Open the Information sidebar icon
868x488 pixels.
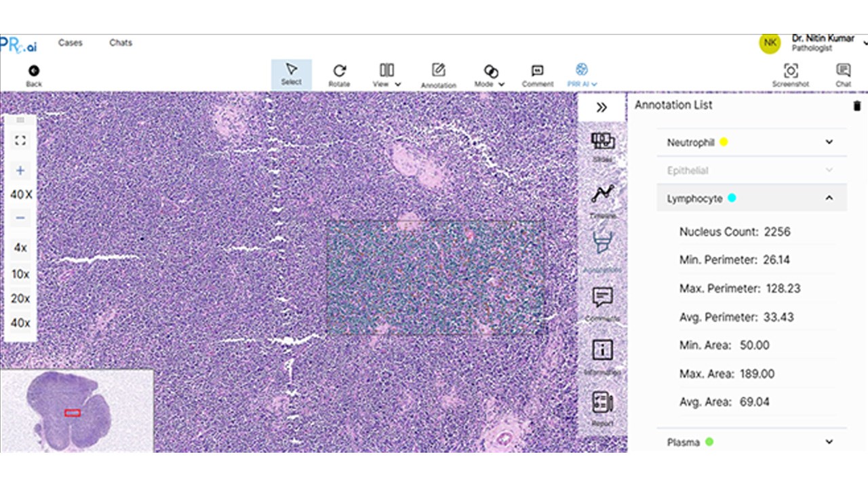[x=602, y=356]
